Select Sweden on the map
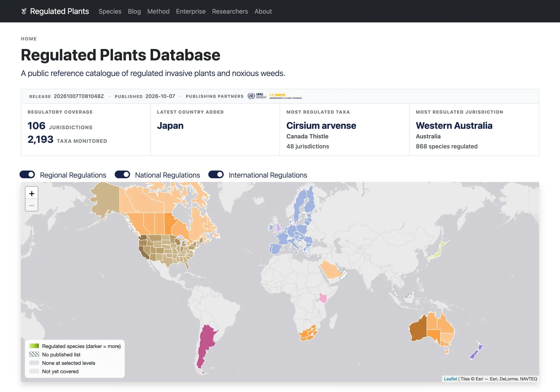The height and width of the screenshot is (392, 560). click(x=300, y=204)
